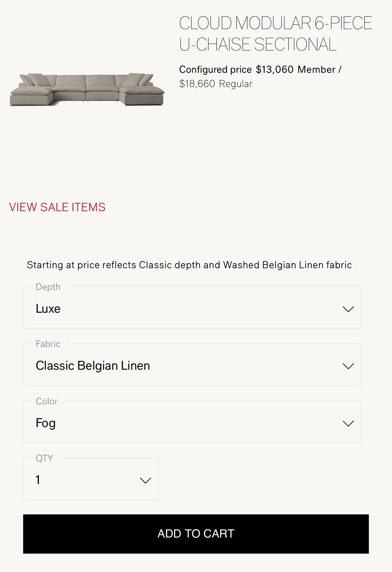Image resolution: width=392 pixels, height=572 pixels.
Task: Select the 'Classic Belgian Linen' fabric value text
Action: tap(93, 366)
